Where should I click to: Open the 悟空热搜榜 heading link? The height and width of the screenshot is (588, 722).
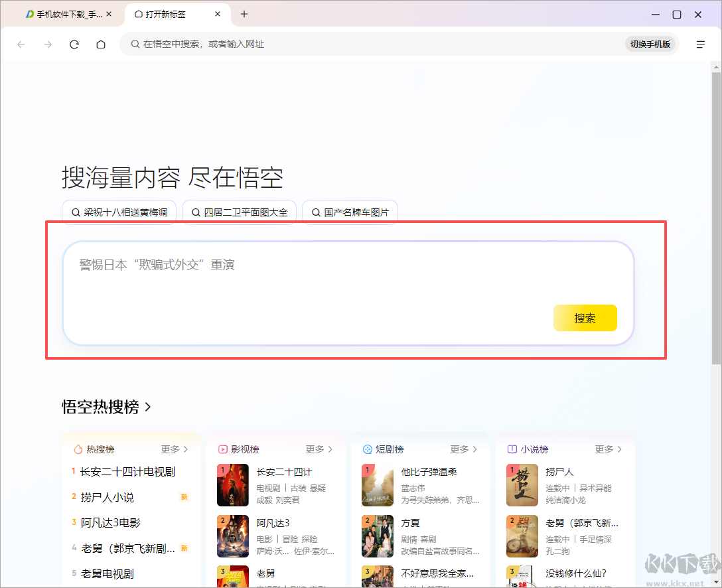pyautogui.click(x=100, y=407)
